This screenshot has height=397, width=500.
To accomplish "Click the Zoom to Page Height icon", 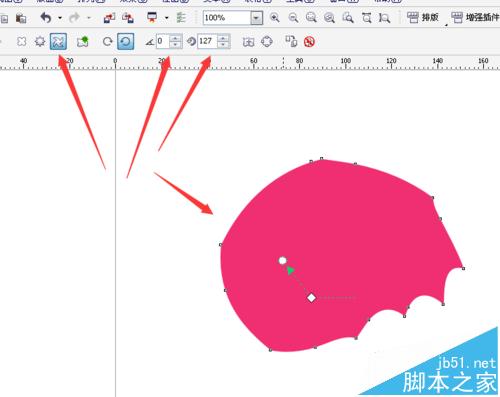I will tap(384, 17).
